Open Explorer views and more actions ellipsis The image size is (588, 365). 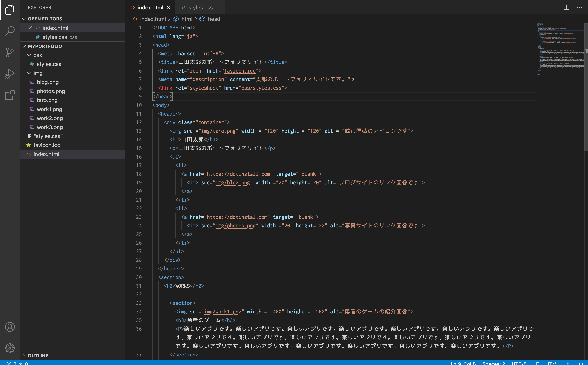click(x=114, y=7)
